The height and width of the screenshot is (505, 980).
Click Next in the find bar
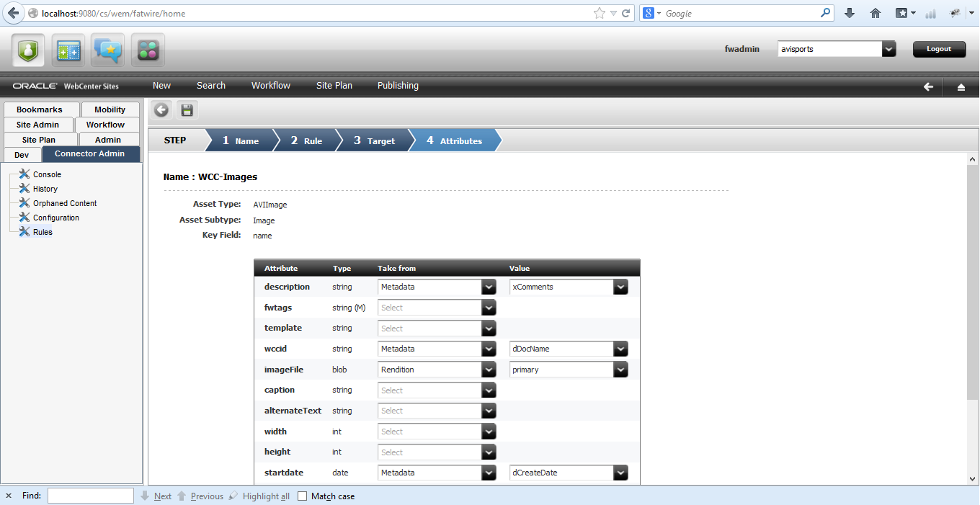click(x=162, y=496)
